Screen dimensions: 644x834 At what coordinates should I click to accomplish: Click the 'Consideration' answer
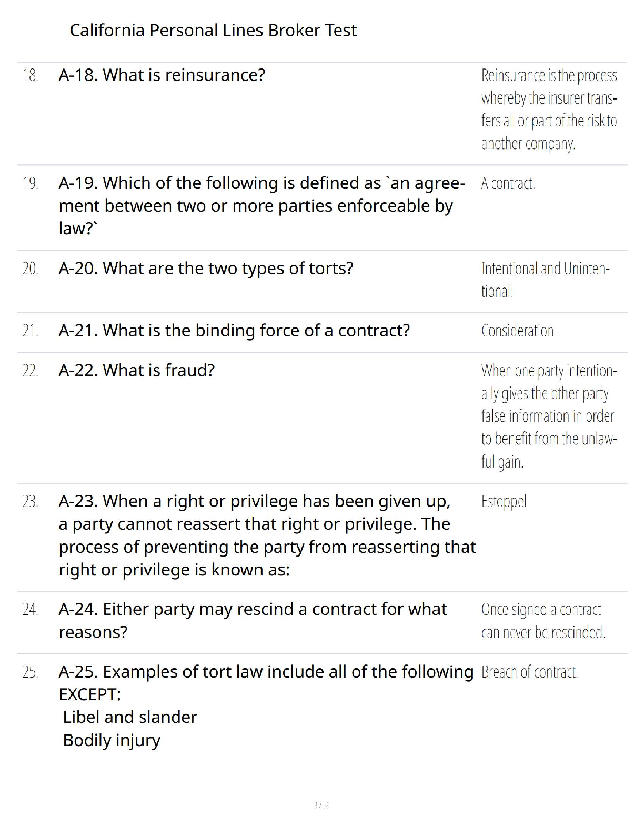coord(517,331)
